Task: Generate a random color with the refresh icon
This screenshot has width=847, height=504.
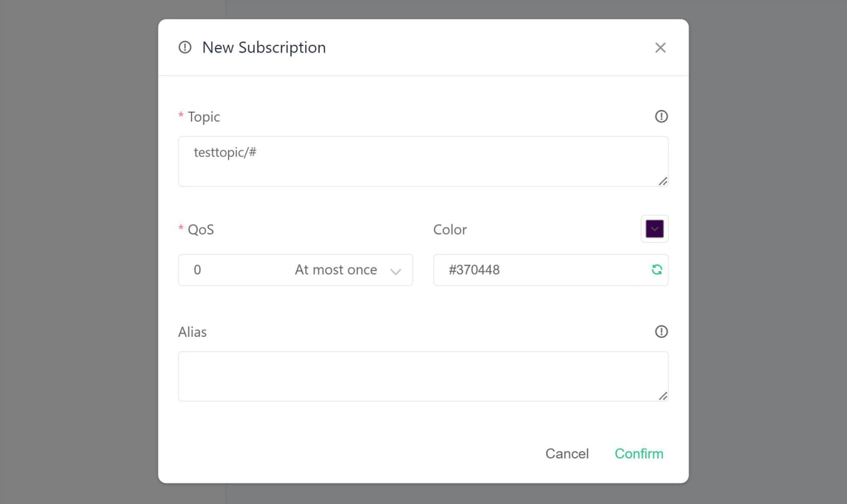Action: (656, 269)
